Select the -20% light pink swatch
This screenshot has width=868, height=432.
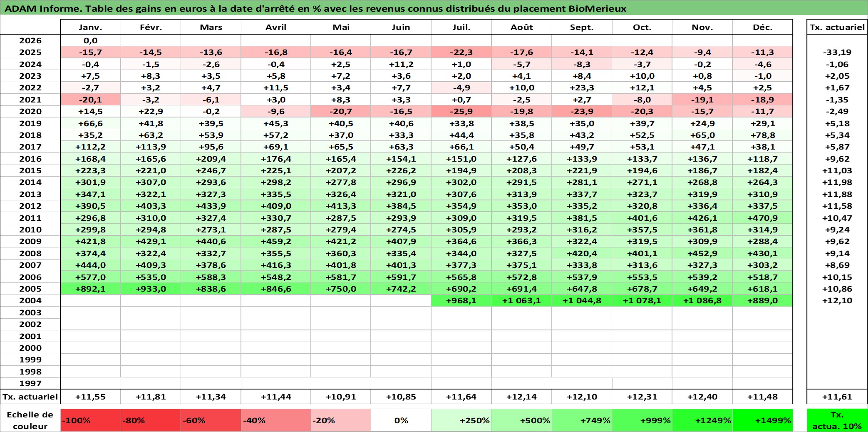pos(341,420)
